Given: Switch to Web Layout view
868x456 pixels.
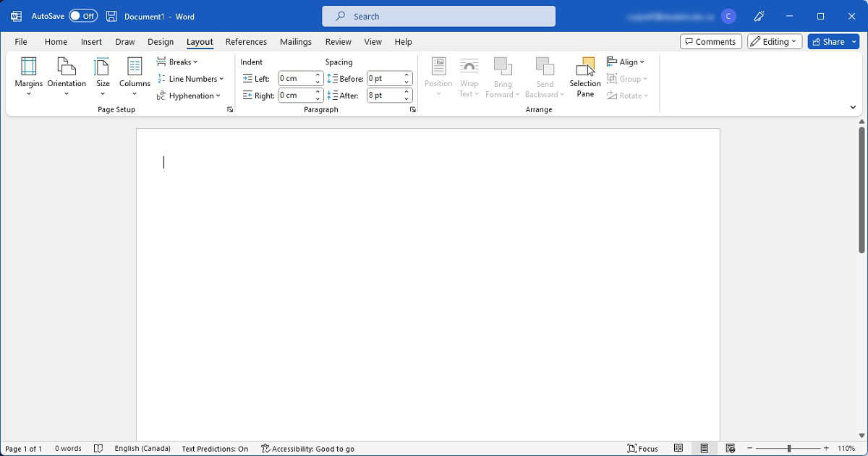Looking at the screenshot, I should click(x=731, y=449).
